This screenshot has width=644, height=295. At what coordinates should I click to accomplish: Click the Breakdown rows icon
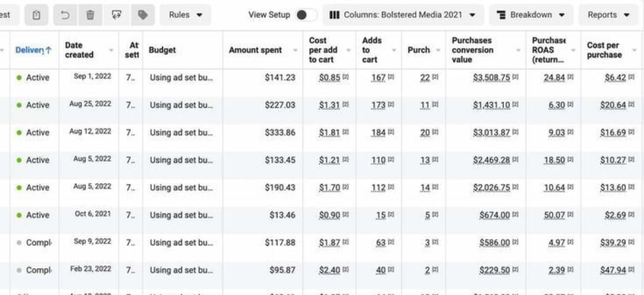[x=501, y=15]
